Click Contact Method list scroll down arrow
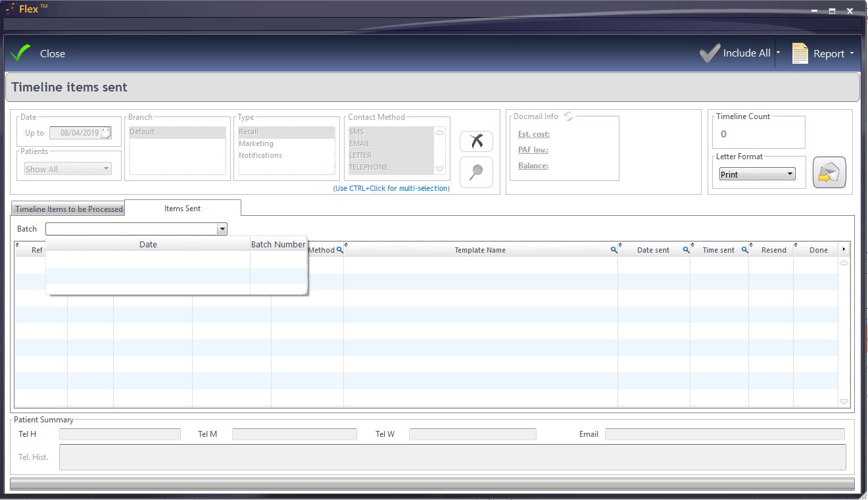 tap(440, 168)
